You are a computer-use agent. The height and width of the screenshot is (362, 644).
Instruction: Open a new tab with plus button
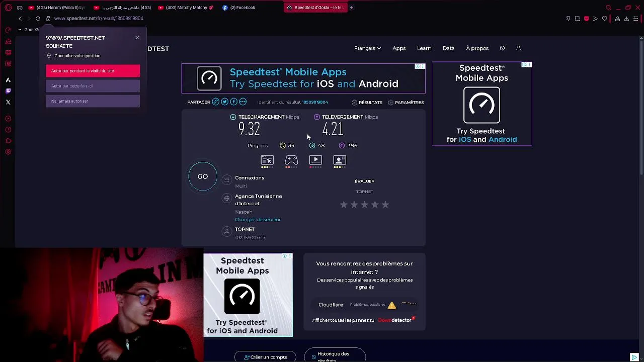click(x=352, y=8)
